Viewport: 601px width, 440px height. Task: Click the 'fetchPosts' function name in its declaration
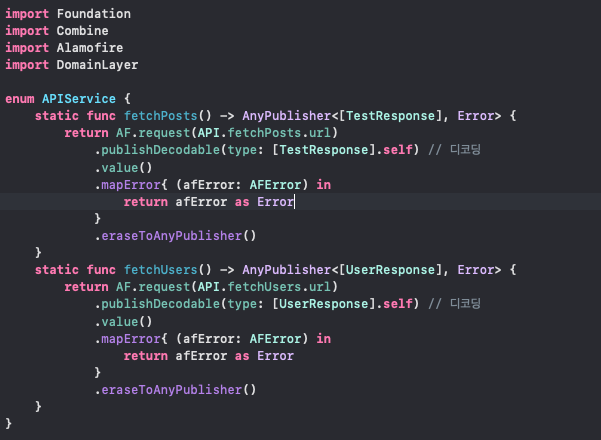(x=161, y=116)
